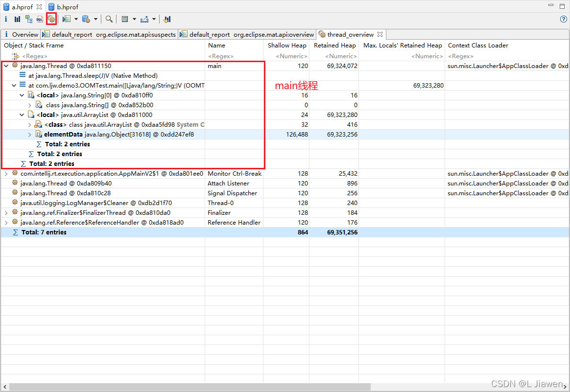570x392 pixels.
Task: Expand the elementData java.lang.Object[31618] node
Action: tap(30, 135)
